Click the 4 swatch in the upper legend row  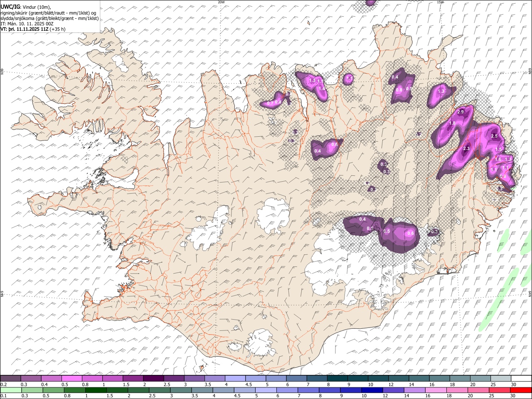pyautogui.click(x=235, y=379)
